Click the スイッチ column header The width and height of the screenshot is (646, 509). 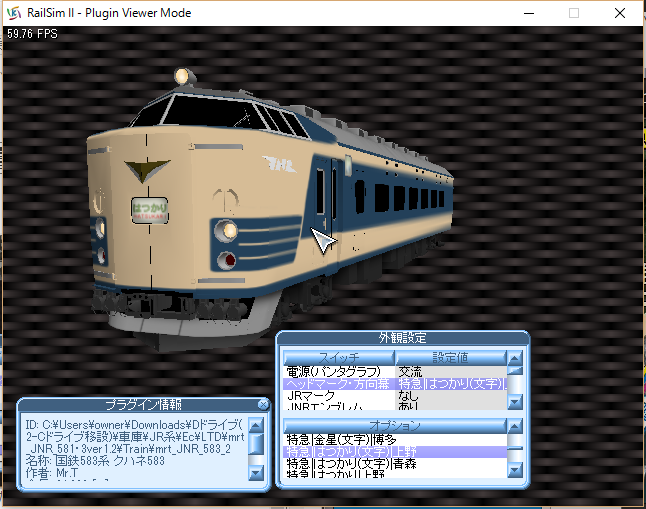339,357
